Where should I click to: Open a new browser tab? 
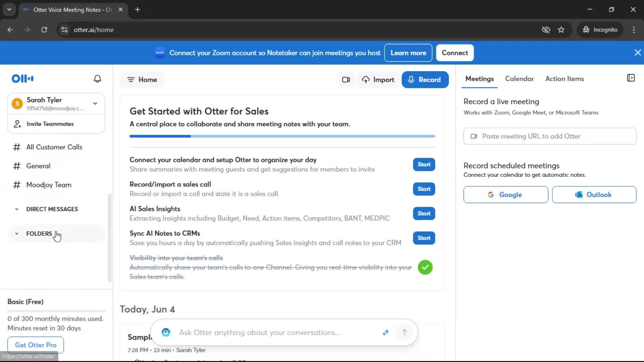coord(138,10)
